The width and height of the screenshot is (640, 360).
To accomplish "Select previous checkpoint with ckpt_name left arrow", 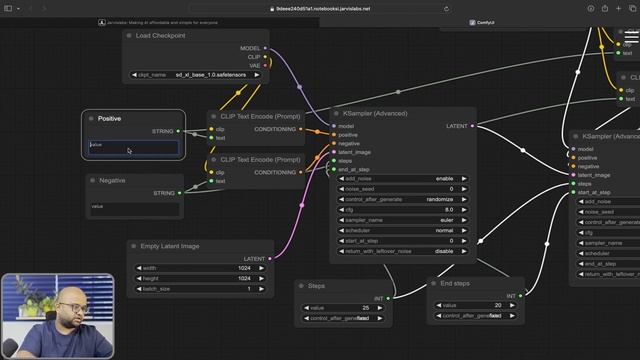I will tap(134, 75).
